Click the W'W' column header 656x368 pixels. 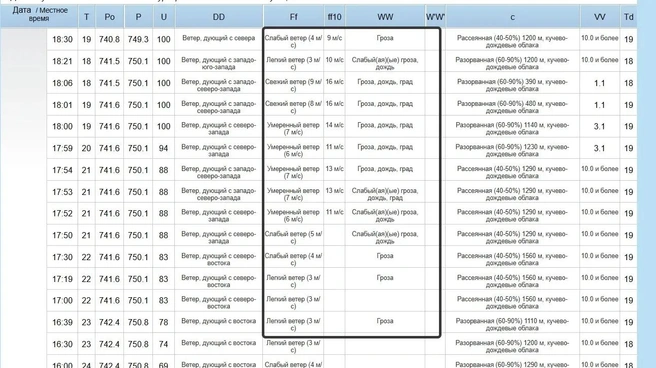pyautogui.click(x=435, y=17)
